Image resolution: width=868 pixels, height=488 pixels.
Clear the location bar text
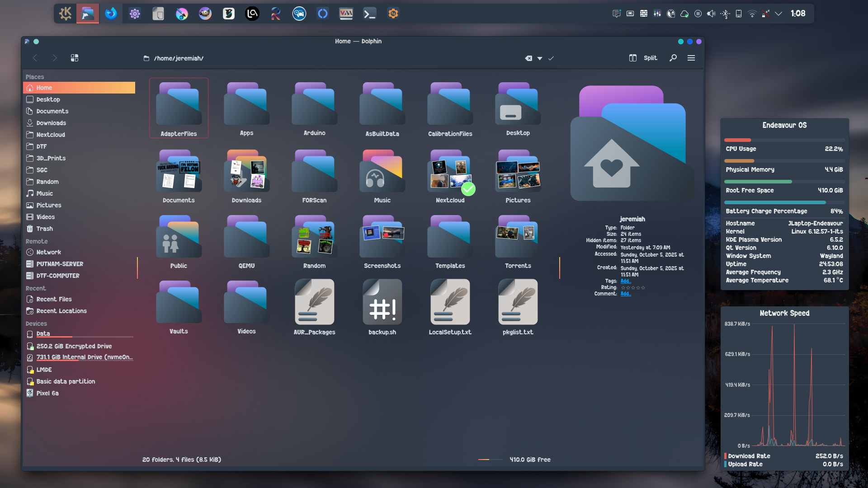point(528,58)
